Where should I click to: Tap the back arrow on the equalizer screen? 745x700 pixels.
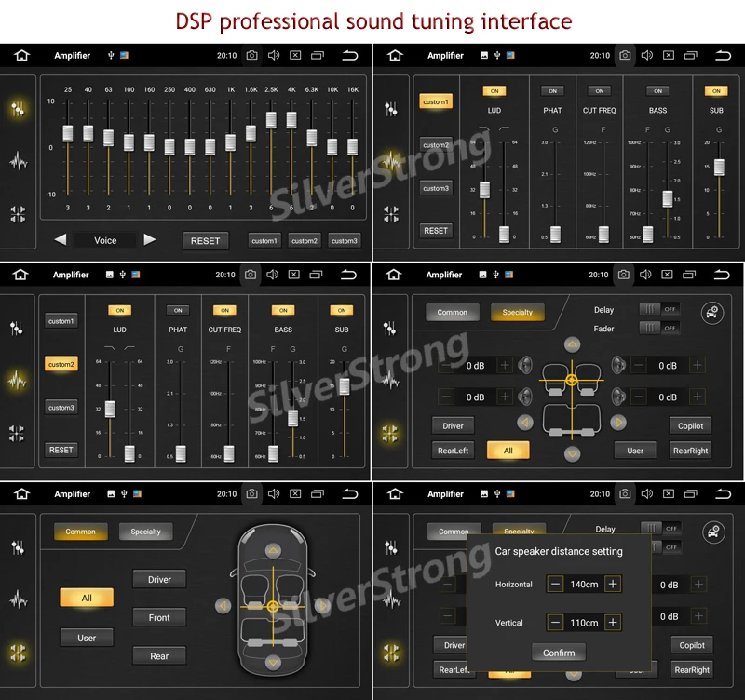[x=350, y=55]
